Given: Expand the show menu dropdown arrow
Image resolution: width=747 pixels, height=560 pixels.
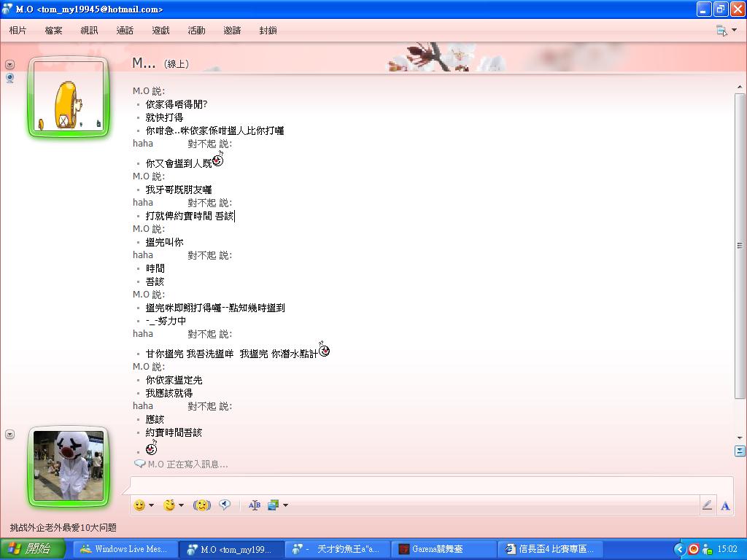Looking at the screenshot, I should [734, 30].
